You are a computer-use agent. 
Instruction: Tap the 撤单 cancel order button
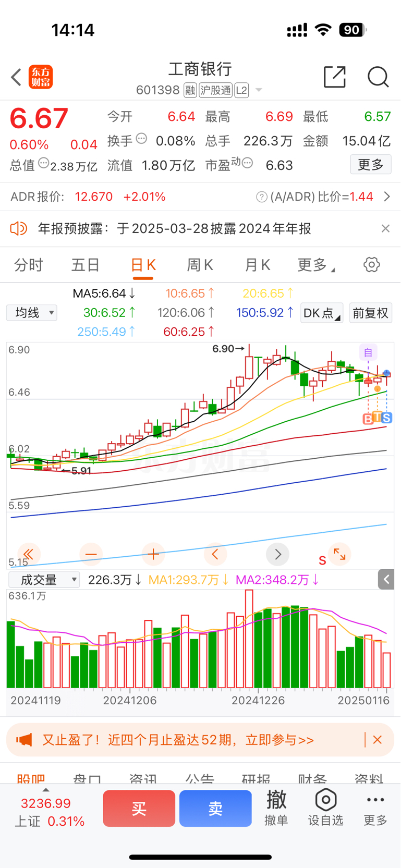(x=276, y=808)
